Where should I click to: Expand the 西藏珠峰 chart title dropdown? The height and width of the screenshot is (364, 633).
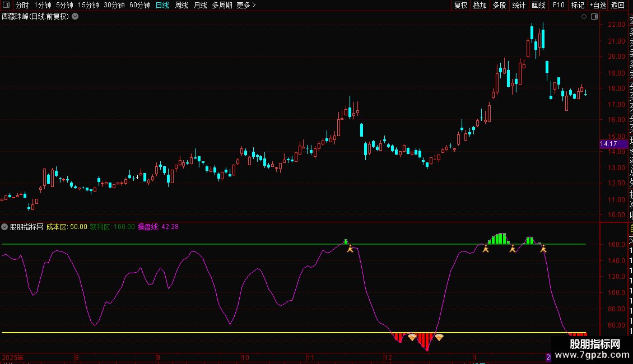click(x=75, y=16)
